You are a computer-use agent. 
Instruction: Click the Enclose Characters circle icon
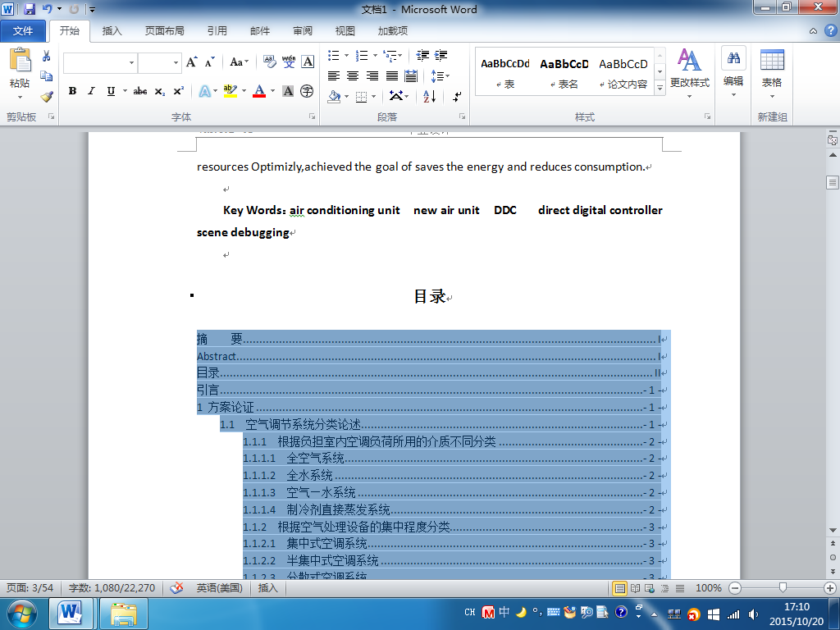pos(307,91)
